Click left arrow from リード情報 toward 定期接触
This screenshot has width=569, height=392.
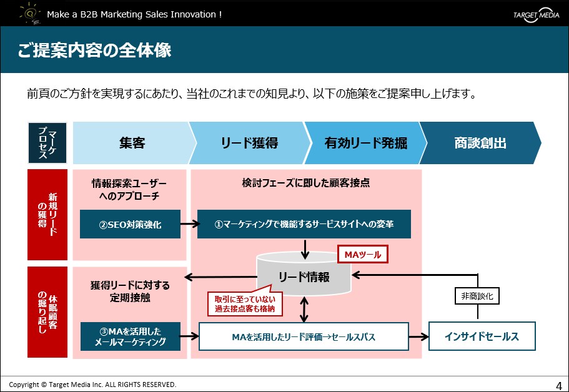pos(220,277)
